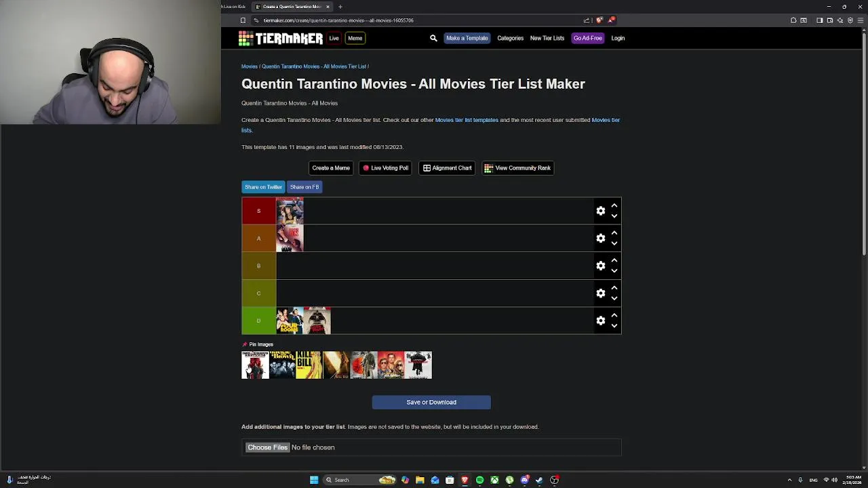Move D tier row up with arrow
Viewport: 868px width, 488px height.
614,315
